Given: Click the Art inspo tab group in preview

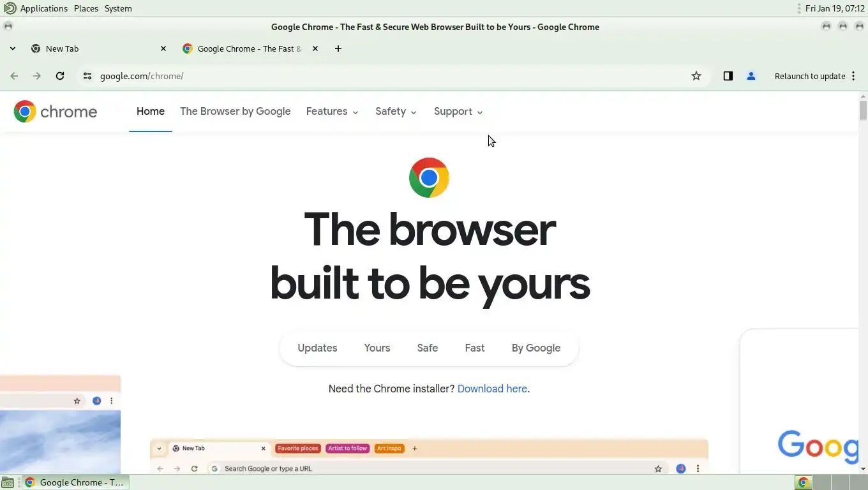Looking at the screenshot, I should coord(389,449).
